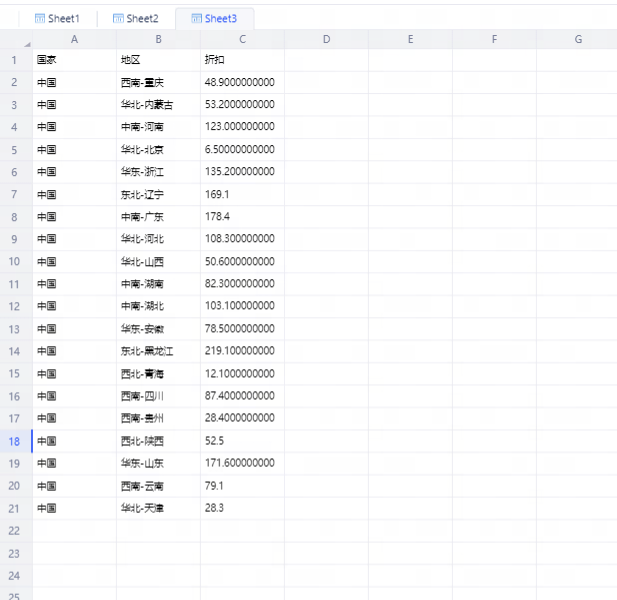Image resolution: width=617 pixels, height=600 pixels.
Task: Select the cell containing 西南-重庆
Action: coord(158,82)
